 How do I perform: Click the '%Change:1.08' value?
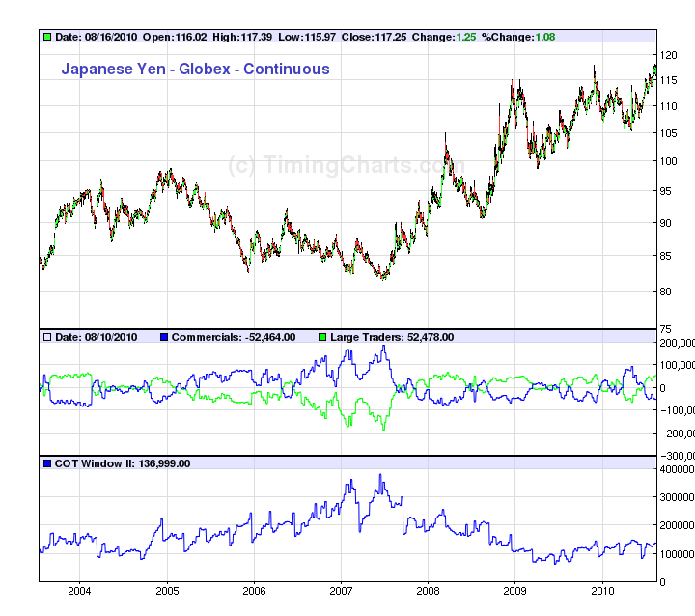click(518, 37)
